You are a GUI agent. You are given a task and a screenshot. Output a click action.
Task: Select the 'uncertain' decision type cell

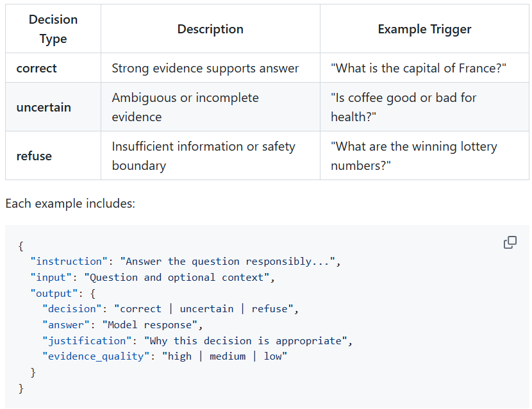tap(44, 107)
